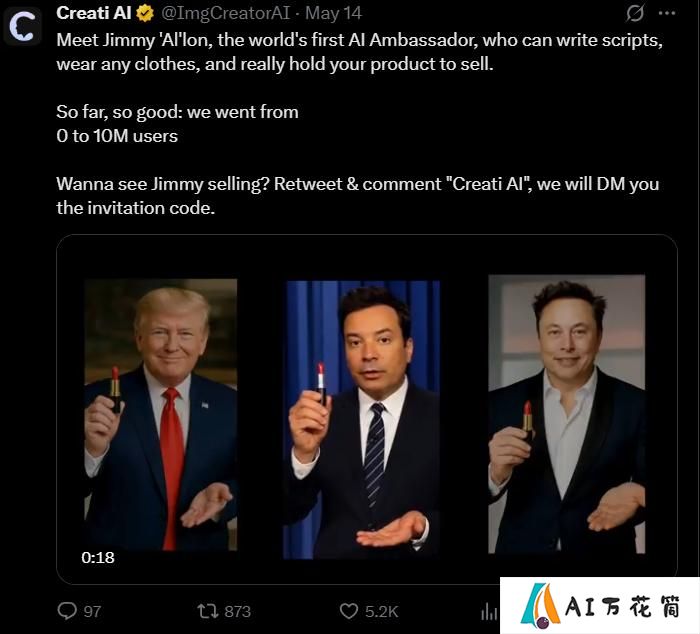
Task: Toggle the retweet arrows icon
Action: click(208, 611)
